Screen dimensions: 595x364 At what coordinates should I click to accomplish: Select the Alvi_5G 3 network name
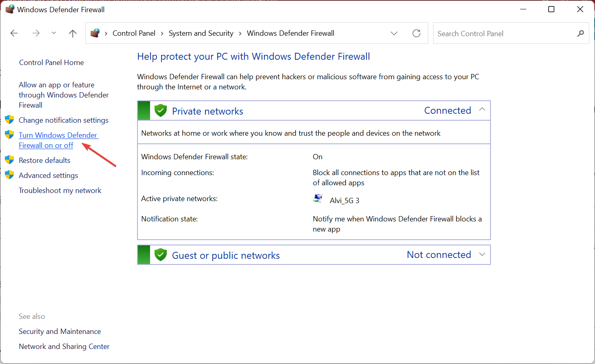coord(344,201)
